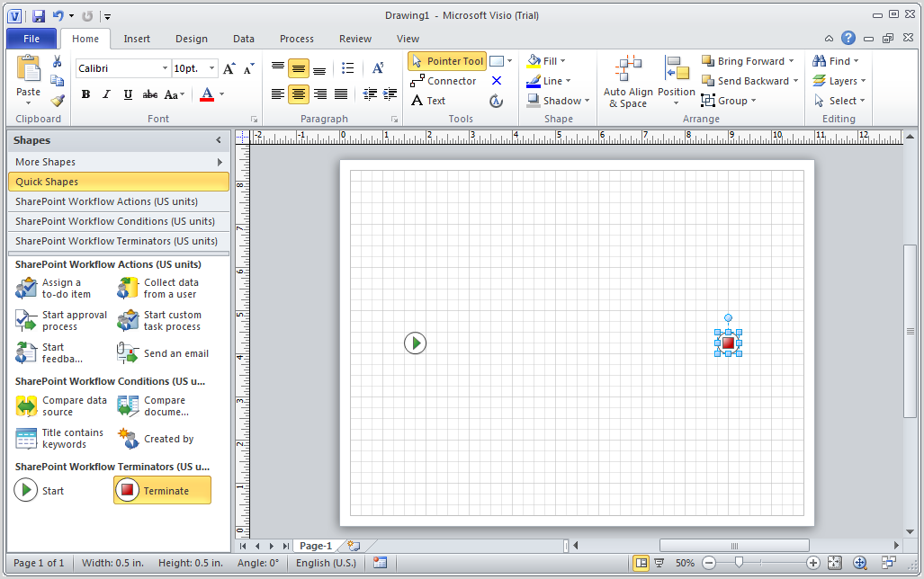The width and height of the screenshot is (924, 579).
Task: Click the Page-1 sheet tab
Action: [316, 546]
